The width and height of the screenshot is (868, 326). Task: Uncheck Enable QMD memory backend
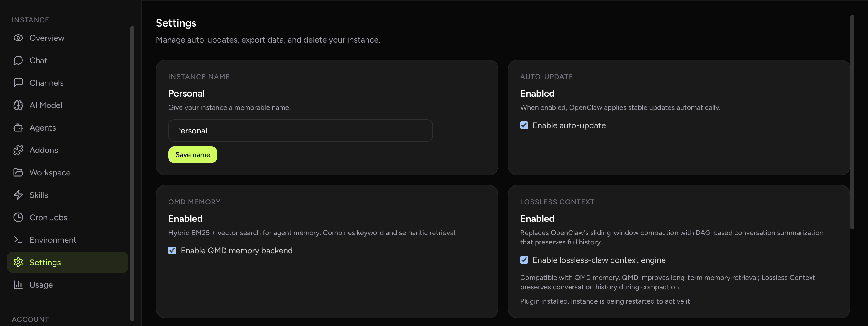(x=172, y=250)
